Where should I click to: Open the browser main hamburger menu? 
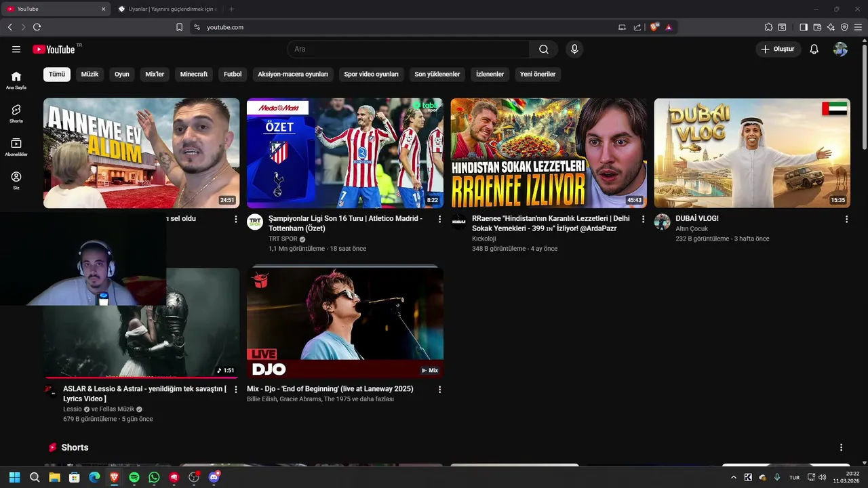[858, 27]
